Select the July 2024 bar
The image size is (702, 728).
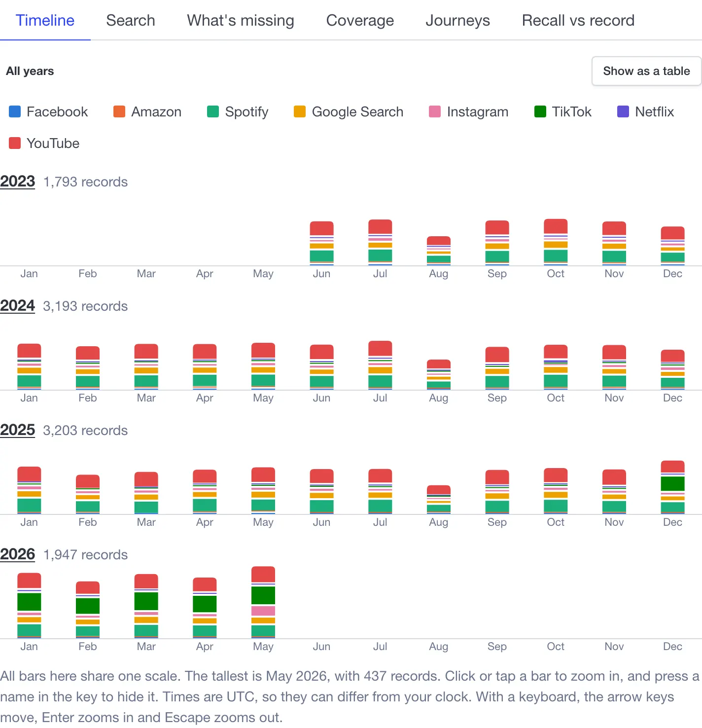click(x=380, y=365)
